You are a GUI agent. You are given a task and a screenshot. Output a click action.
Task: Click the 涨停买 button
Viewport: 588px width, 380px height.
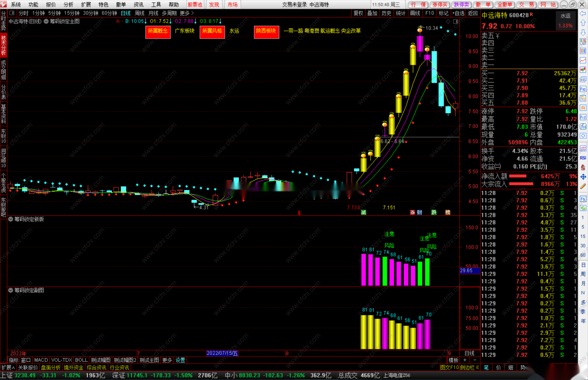pos(440,4)
